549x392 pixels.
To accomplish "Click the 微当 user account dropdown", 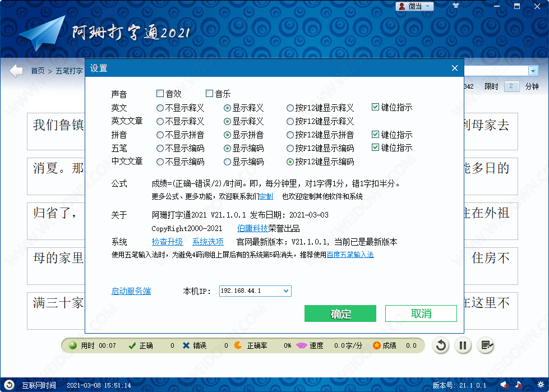I will click(414, 6).
